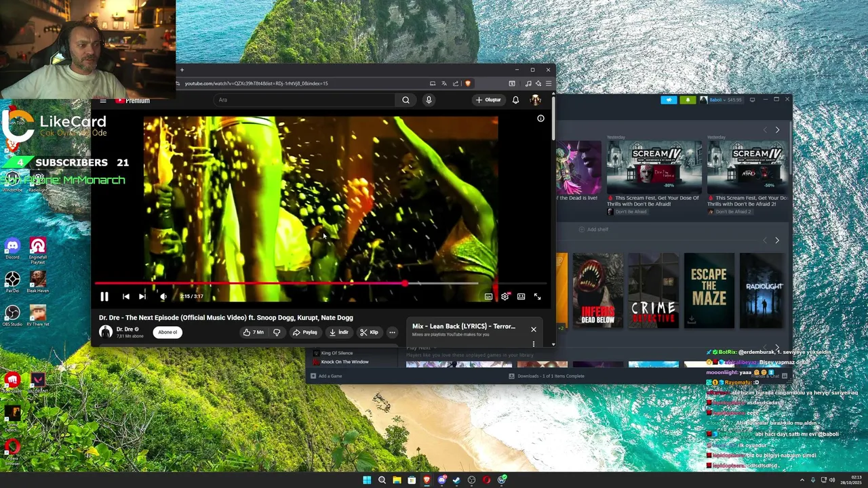
Task: Open Opera browser from taskbar
Action: pyautogui.click(x=486, y=480)
